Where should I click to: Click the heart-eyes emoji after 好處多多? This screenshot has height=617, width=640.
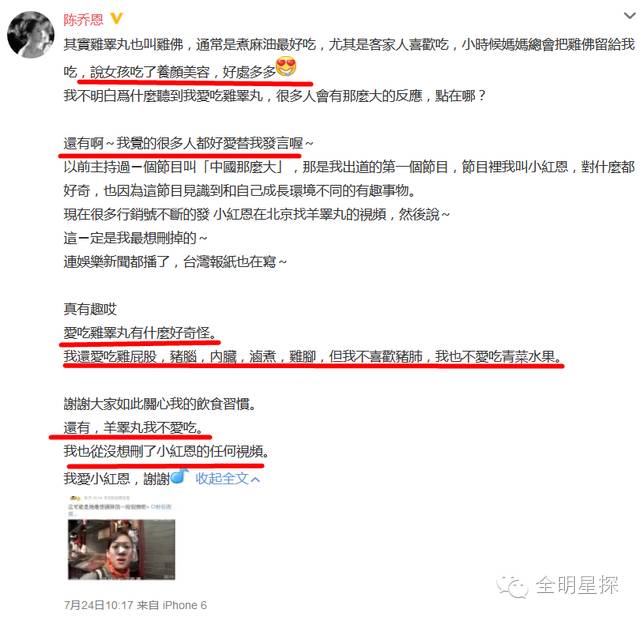[x=286, y=67]
